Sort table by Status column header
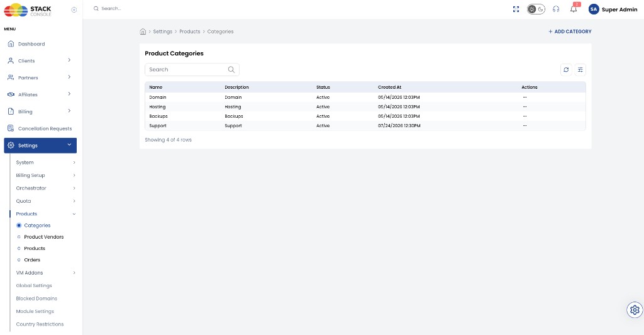This screenshot has width=644, height=335. point(323,87)
